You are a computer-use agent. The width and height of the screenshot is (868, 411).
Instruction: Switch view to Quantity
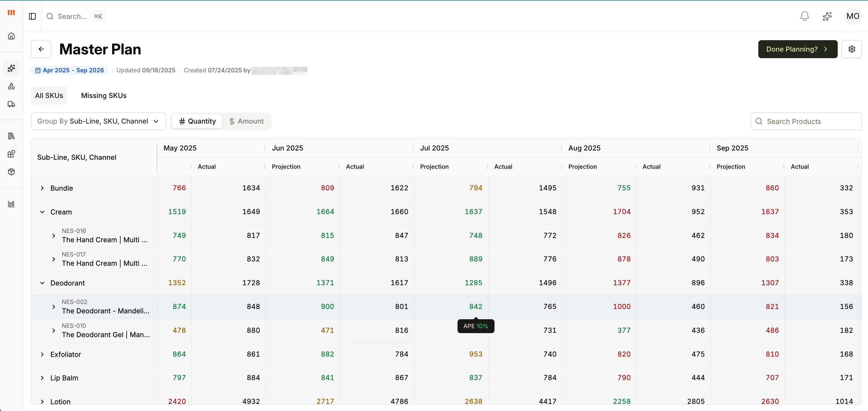click(197, 121)
